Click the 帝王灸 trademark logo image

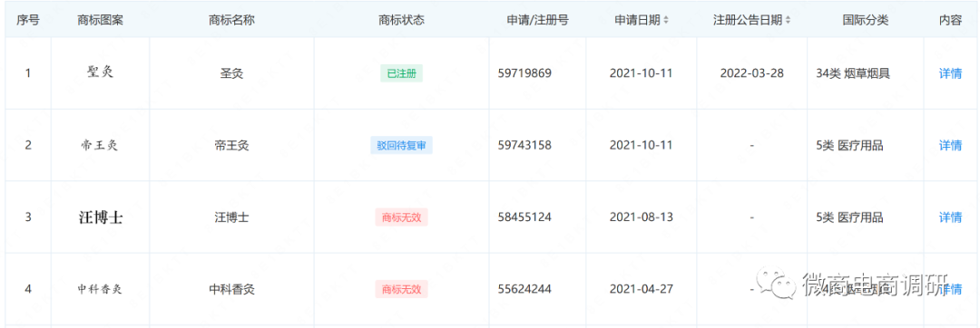coord(100,145)
